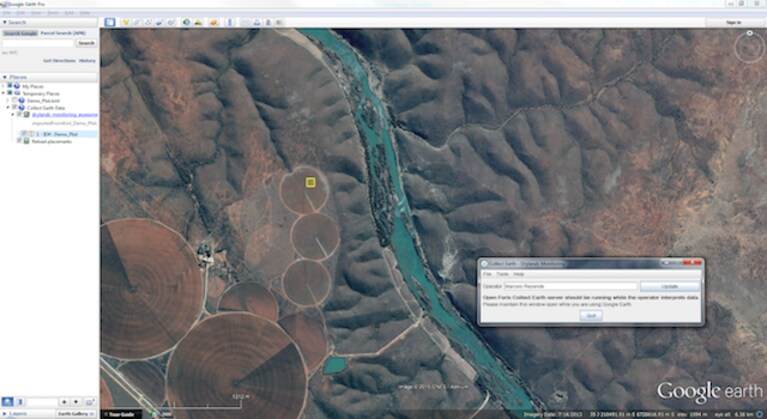Click the search text input field
This screenshot has width=767, height=419.
pos(38,43)
